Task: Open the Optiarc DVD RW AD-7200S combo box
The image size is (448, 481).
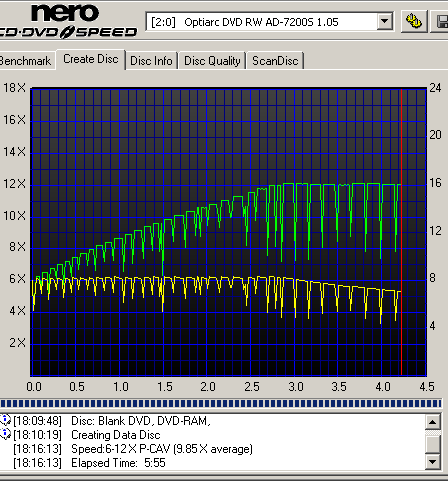Action: (269, 22)
